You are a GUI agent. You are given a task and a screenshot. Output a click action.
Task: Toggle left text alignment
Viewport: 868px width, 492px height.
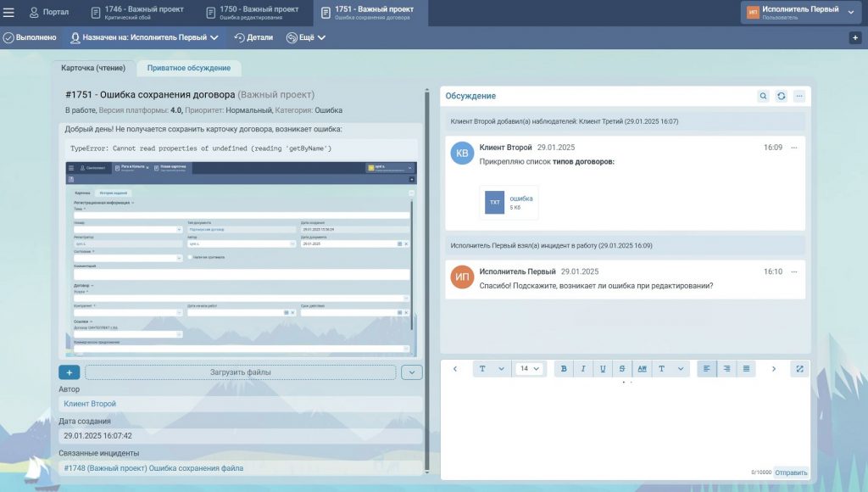pos(707,369)
